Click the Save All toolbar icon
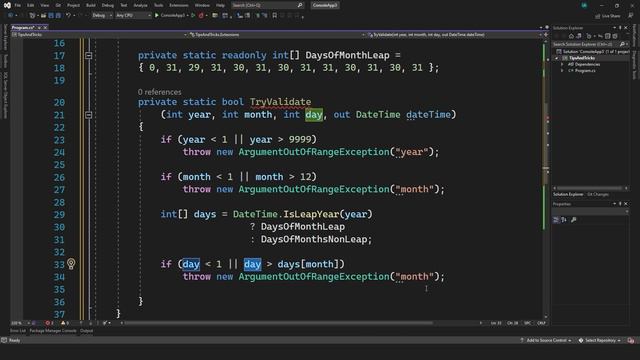This screenshot has width=640, height=360. point(58,16)
